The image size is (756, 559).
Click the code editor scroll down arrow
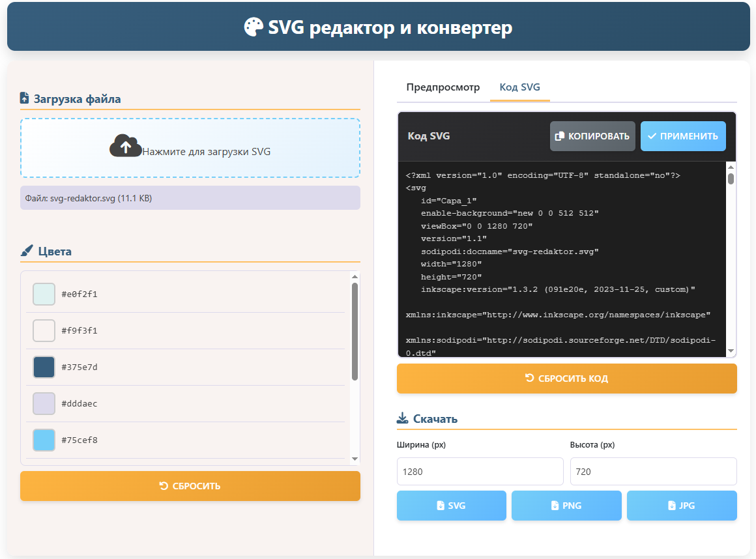pos(731,351)
